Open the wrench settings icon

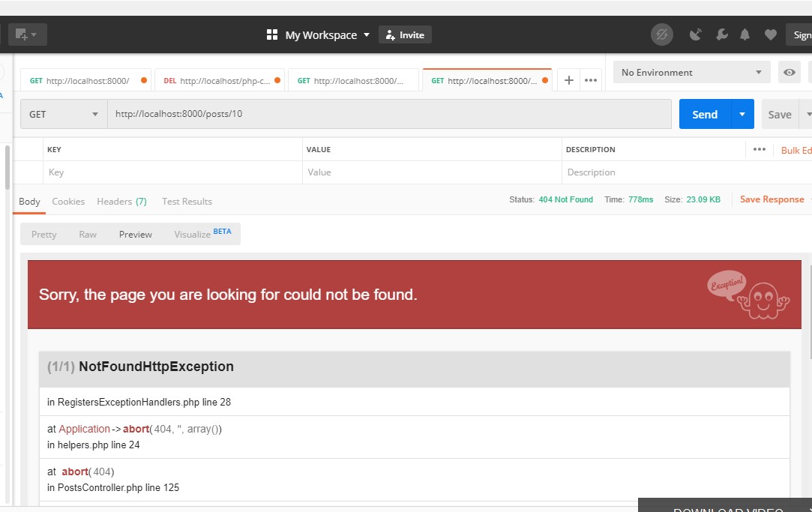[x=721, y=34]
